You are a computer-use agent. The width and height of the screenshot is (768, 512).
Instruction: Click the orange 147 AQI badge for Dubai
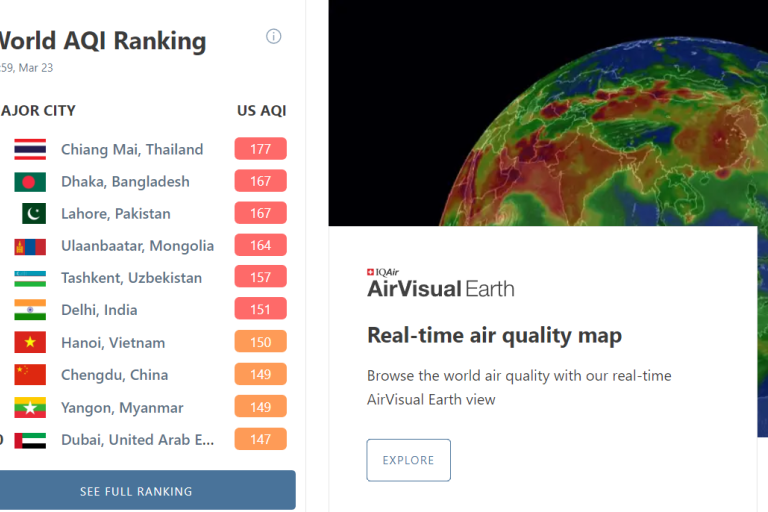[x=260, y=439]
